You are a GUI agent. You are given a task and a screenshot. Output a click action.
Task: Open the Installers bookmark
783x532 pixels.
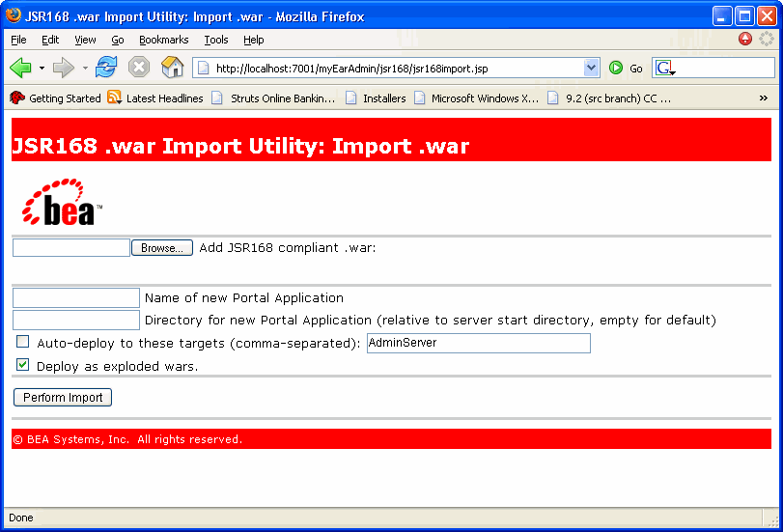376,98
